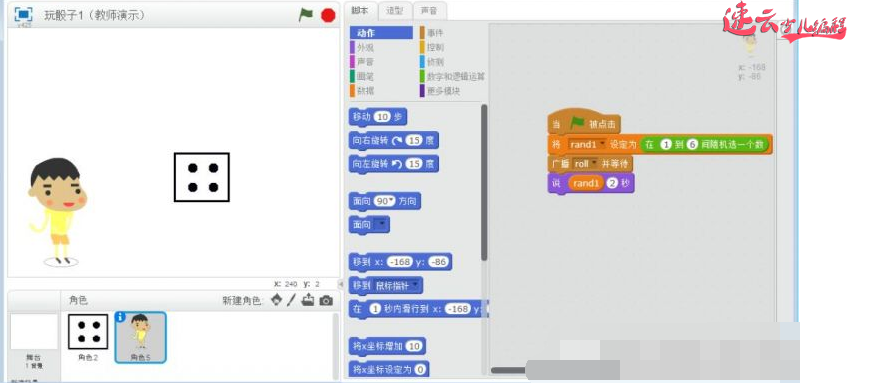The height and width of the screenshot is (383, 878).
Task: Edit the 1 lower bound in the random block
Action: [x=665, y=144]
